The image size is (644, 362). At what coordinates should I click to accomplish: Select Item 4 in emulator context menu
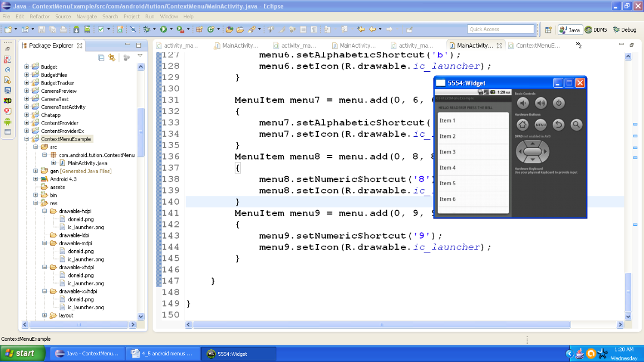473,167
